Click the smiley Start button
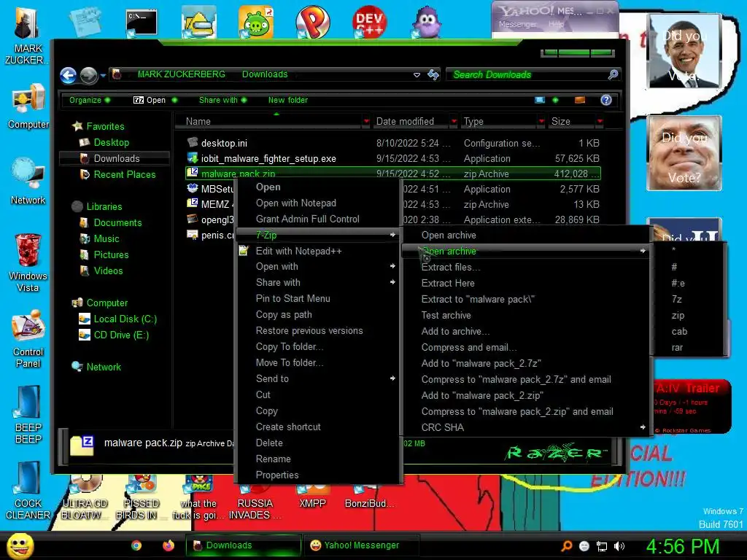Image resolution: width=747 pixels, height=560 pixels. (x=20, y=545)
